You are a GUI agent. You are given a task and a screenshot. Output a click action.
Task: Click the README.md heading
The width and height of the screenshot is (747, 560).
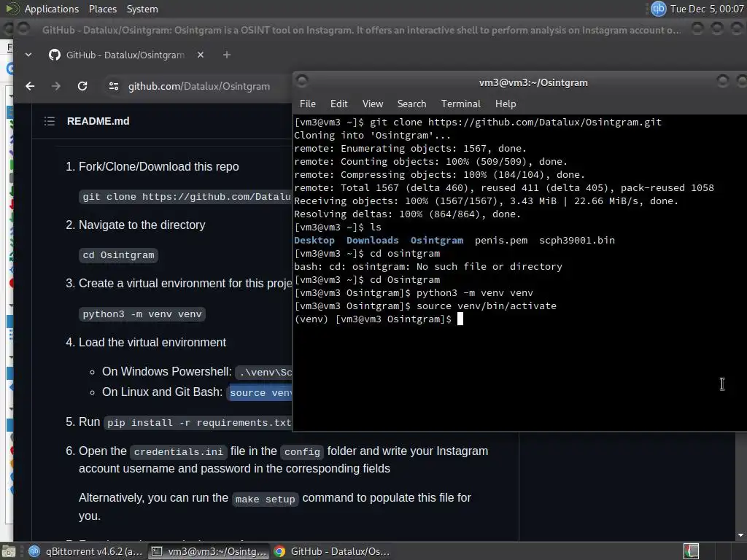pyautogui.click(x=98, y=121)
